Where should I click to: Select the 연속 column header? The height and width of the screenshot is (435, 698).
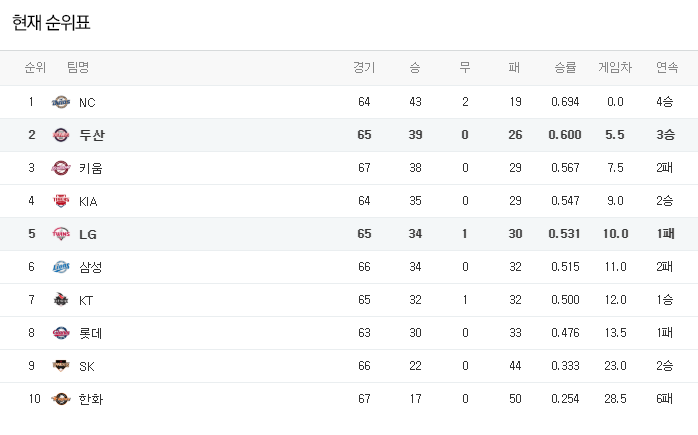coord(667,67)
